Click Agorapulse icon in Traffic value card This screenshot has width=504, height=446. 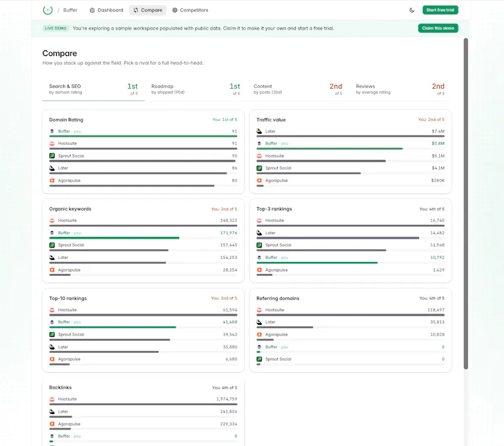click(259, 180)
